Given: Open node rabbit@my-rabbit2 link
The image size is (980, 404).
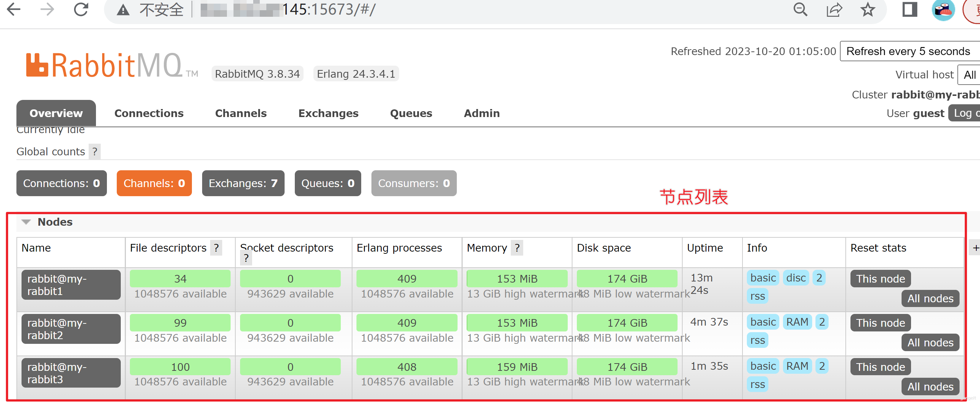Looking at the screenshot, I should pos(71,329).
